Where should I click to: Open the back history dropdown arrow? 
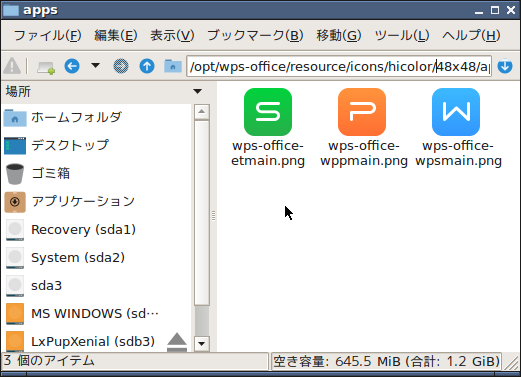[96, 65]
